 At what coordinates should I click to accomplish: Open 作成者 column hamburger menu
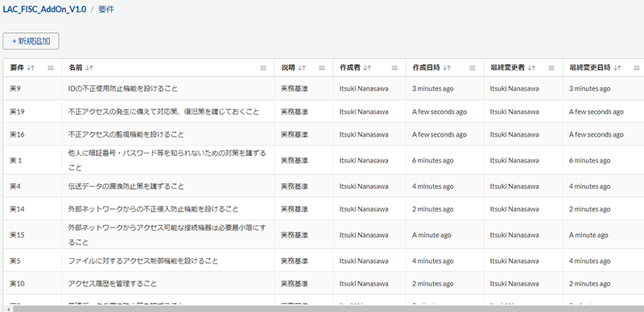394,68
